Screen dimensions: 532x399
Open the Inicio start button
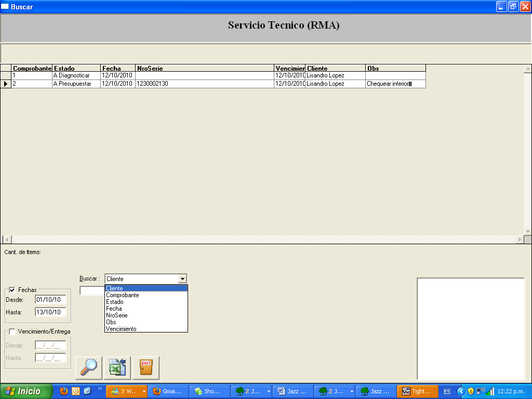pyautogui.click(x=26, y=391)
